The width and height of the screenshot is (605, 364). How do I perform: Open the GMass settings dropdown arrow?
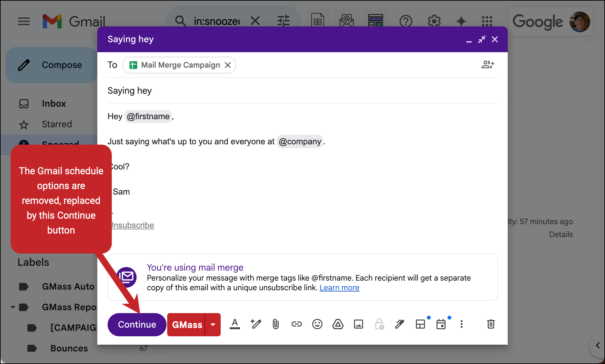coord(213,324)
